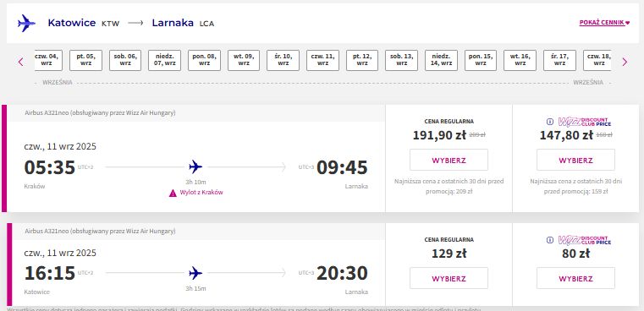This screenshot has height=311, width=644.
Task: Open info icon beside second Wizz Discount Club price
Action: 550,240
